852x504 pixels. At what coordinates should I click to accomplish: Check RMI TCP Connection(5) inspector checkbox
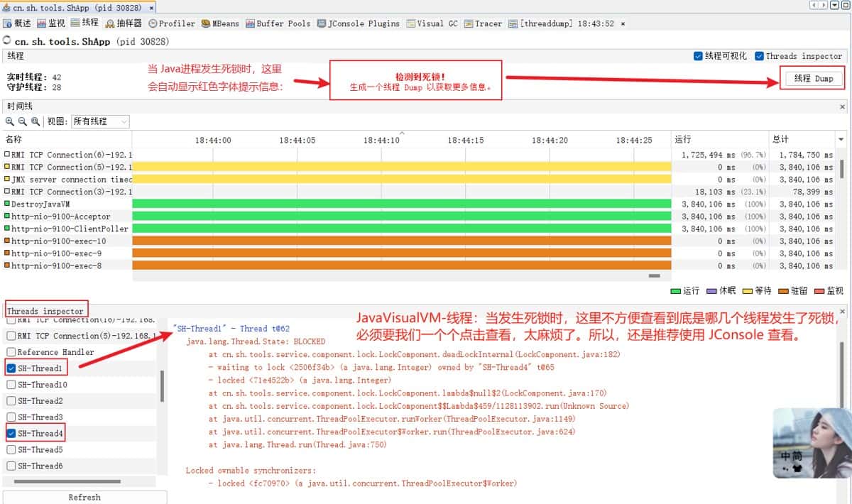(11, 336)
